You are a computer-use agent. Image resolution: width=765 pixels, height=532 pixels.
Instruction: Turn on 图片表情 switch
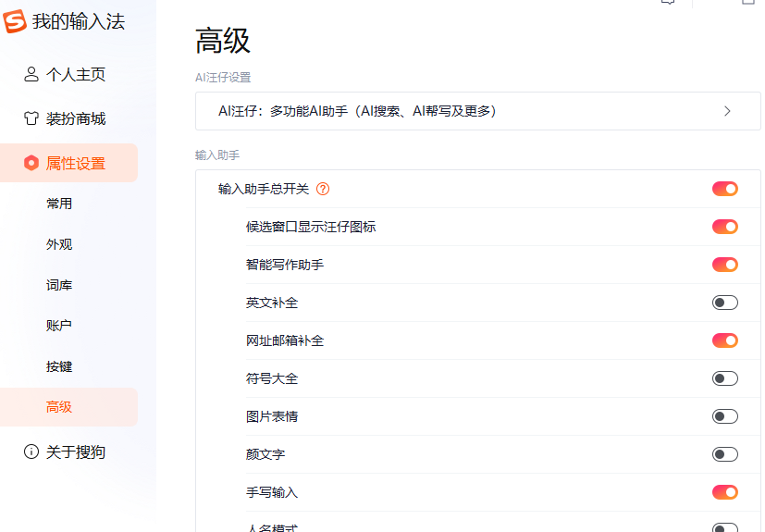coord(725,416)
